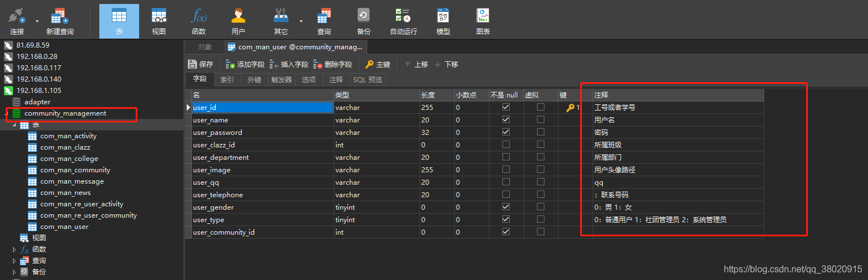Toggle 不是 null for user_name
868x280 pixels.
(506, 120)
